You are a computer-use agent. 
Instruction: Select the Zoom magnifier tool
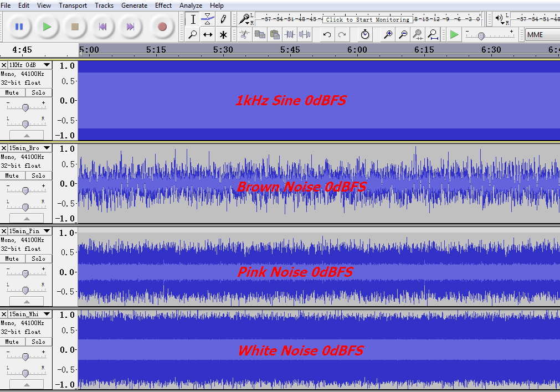click(193, 35)
